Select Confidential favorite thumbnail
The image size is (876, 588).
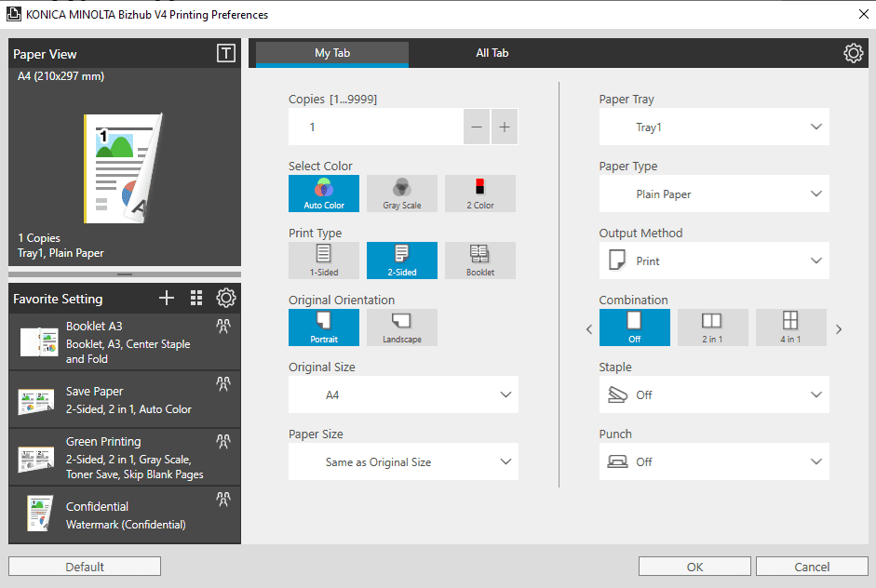click(x=40, y=514)
